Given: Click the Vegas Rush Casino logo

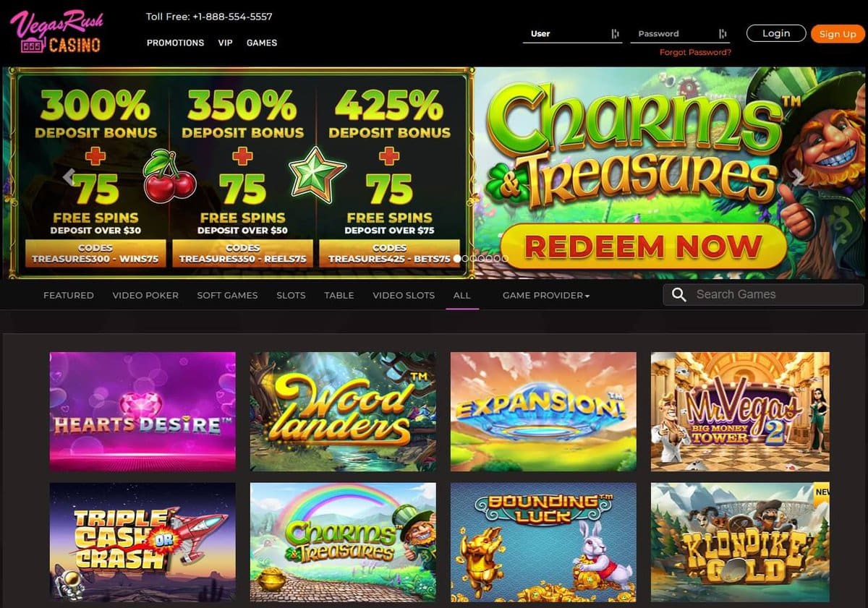Looking at the screenshot, I should (56, 32).
